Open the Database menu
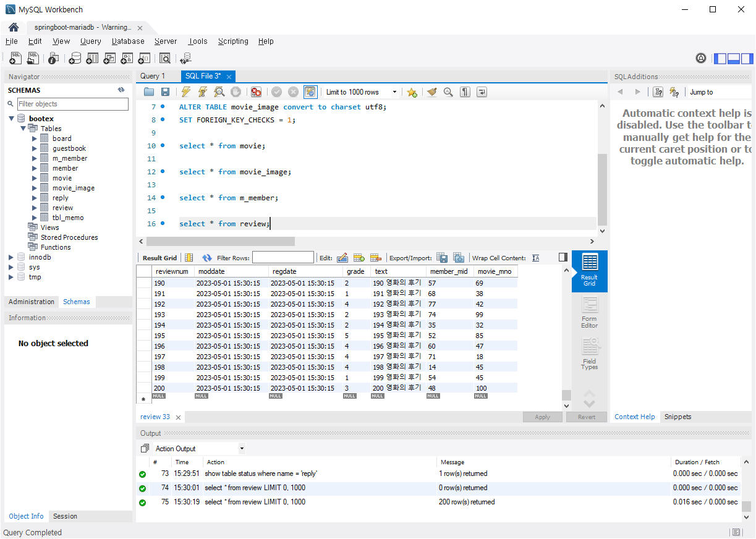Image resolution: width=756 pixels, height=539 pixels. pos(128,41)
